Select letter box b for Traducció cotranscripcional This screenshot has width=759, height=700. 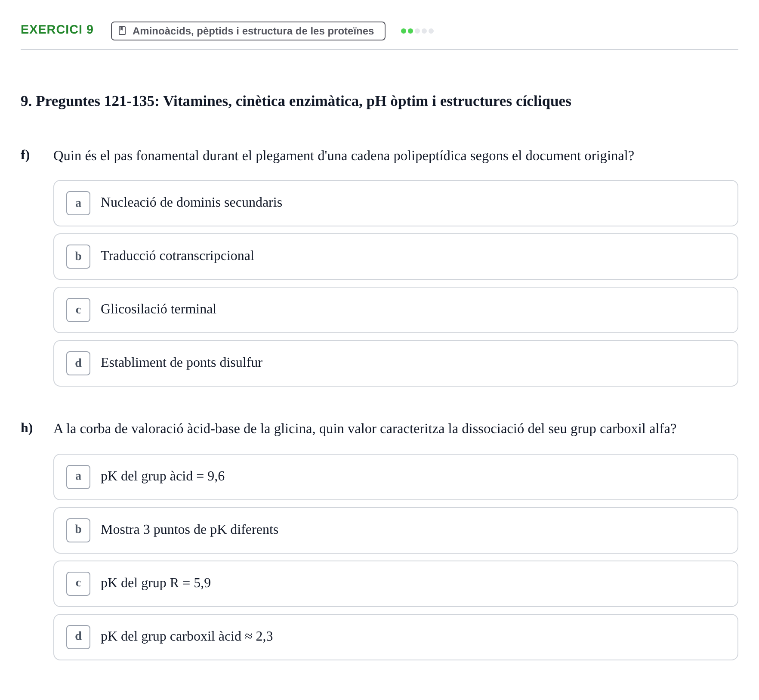tap(78, 257)
